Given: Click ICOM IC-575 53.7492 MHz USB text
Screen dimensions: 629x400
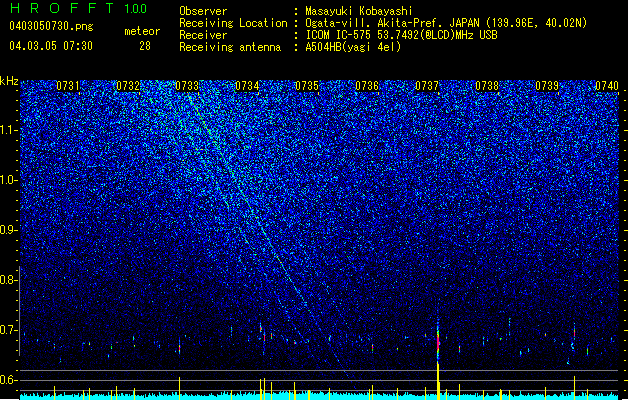Looking at the screenshot, I should (x=401, y=35).
